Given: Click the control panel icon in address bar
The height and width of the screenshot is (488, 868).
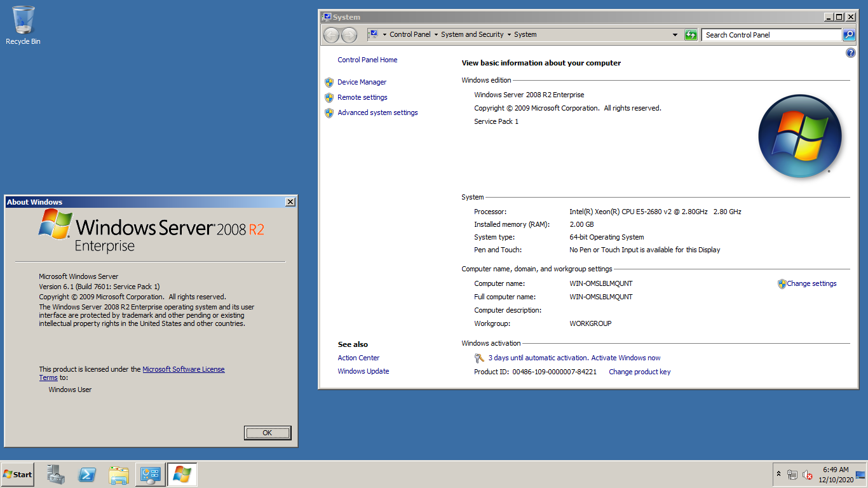Looking at the screenshot, I should (x=374, y=34).
